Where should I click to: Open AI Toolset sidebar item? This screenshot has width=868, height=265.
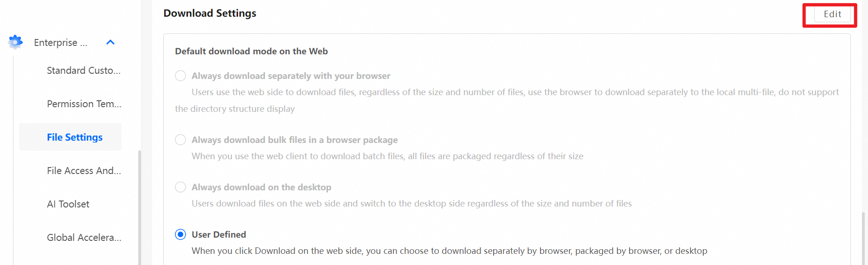point(68,204)
